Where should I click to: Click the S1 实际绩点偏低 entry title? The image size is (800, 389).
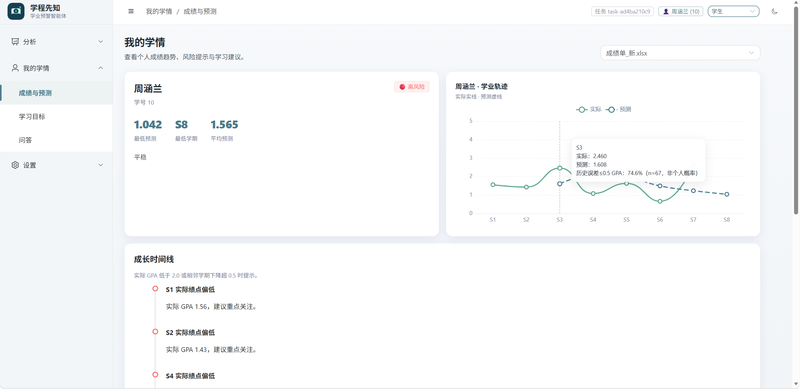click(190, 289)
